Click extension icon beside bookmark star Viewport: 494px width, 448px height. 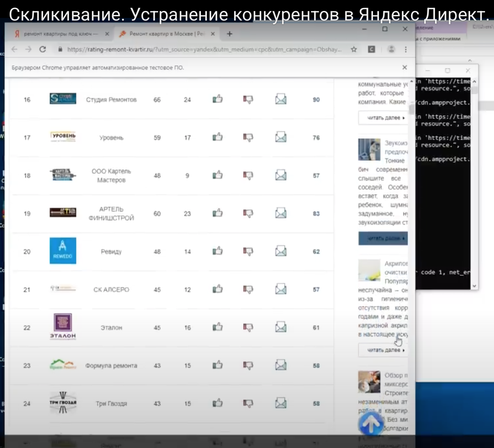pos(372,49)
